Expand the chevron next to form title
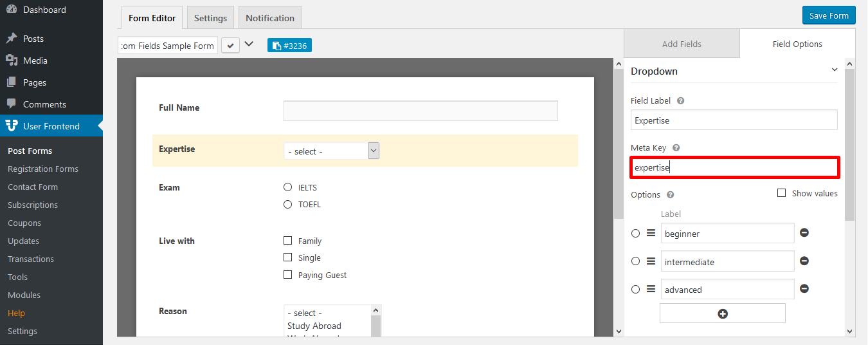 [x=249, y=45]
